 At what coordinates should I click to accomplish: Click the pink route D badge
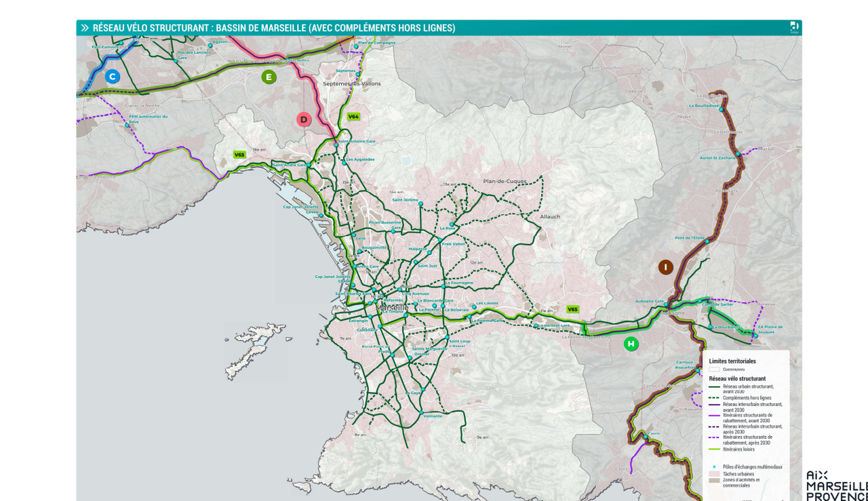pyautogui.click(x=304, y=120)
